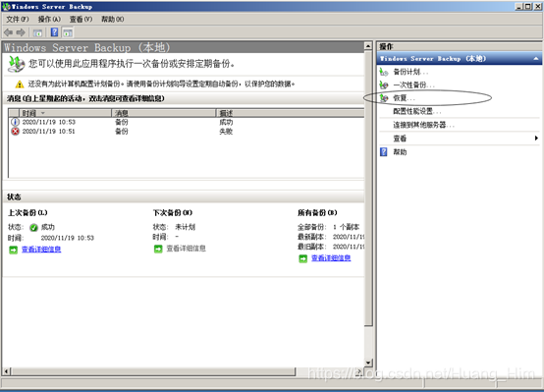Click the 1 个副本 total backups value
This screenshot has height=392, width=544.
click(346, 227)
